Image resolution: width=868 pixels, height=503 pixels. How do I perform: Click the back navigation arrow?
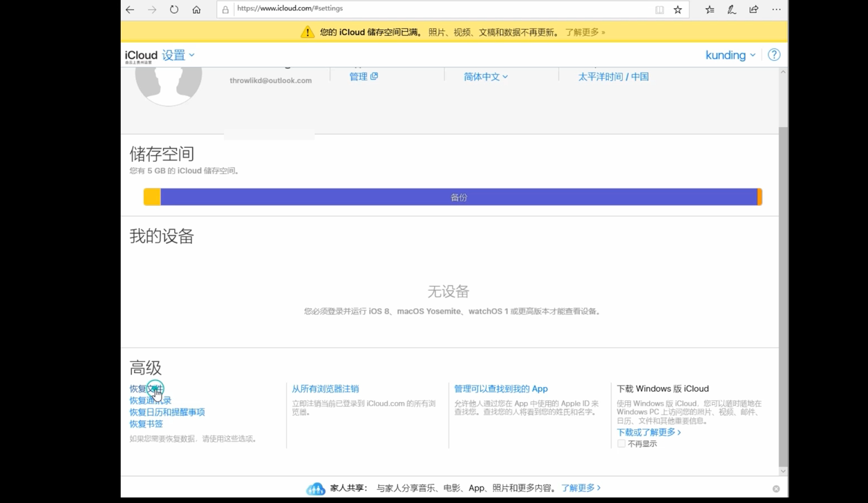tap(129, 9)
